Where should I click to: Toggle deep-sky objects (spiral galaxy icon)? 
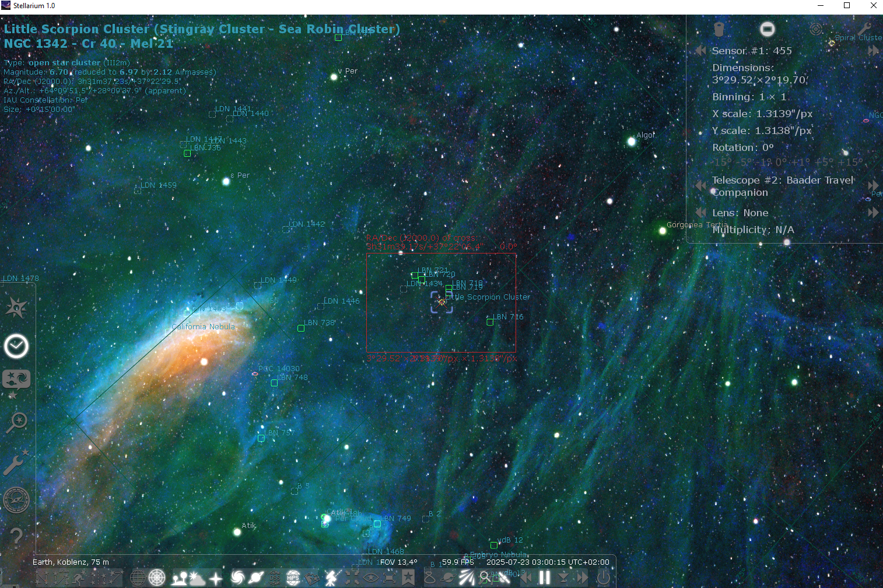[236, 577]
